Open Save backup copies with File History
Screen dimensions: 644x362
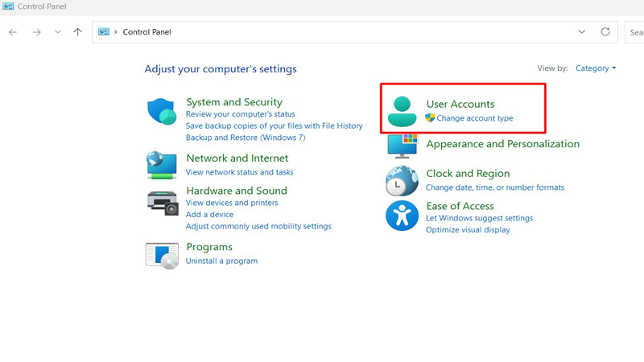point(274,125)
